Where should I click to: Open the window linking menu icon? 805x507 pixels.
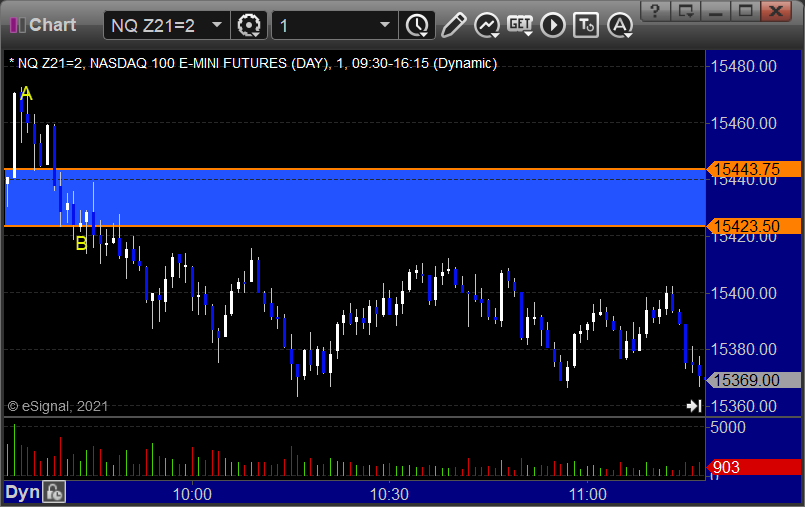tap(686, 10)
